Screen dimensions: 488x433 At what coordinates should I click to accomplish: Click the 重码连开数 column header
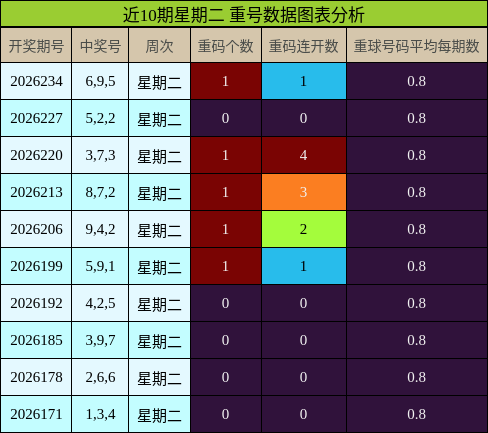pos(304,45)
